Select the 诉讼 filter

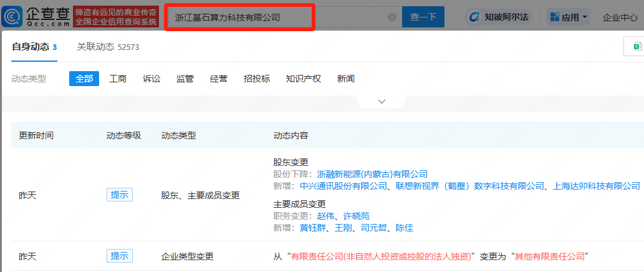[151, 79]
